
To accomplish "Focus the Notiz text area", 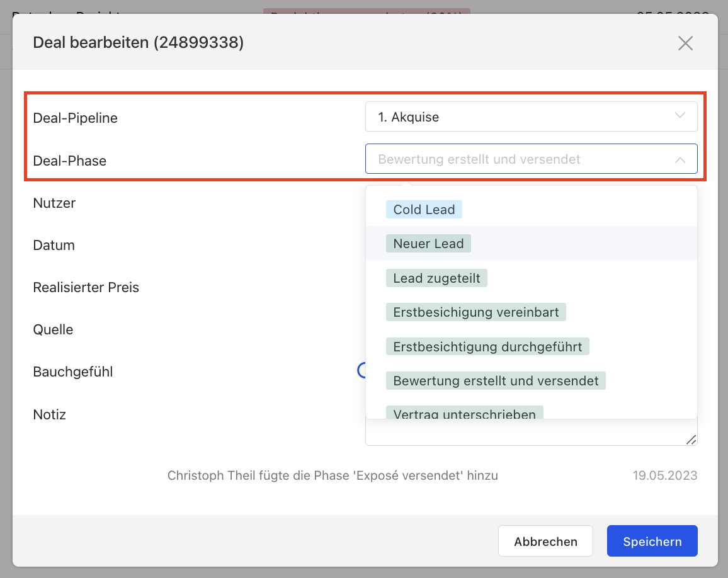I will 529,433.
